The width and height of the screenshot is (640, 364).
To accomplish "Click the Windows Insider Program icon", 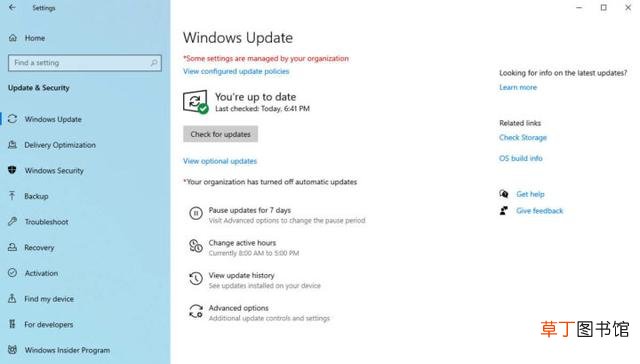I will pyautogui.click(x=13, y=350).
